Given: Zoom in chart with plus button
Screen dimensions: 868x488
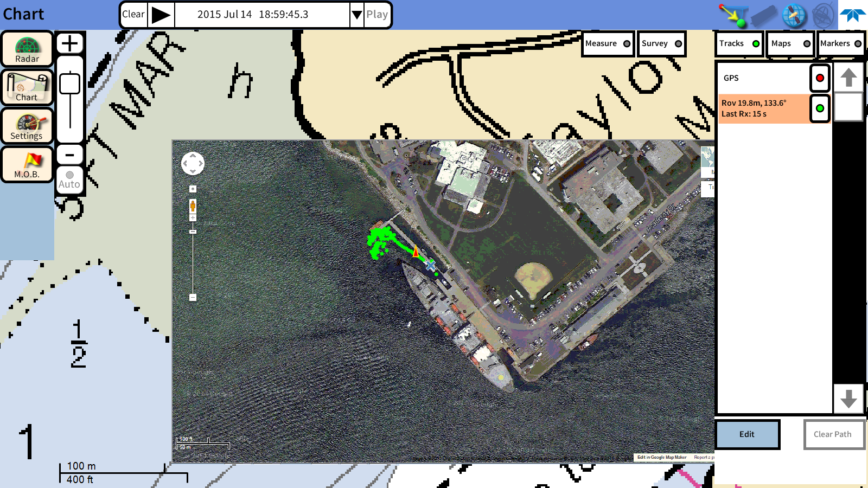Looking at the screenshot, I should click(70, 43).
